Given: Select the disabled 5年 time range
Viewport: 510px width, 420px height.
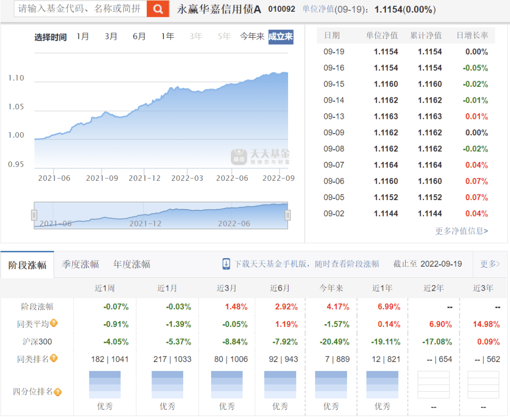Looking at the screenshot, I should 224,36.
